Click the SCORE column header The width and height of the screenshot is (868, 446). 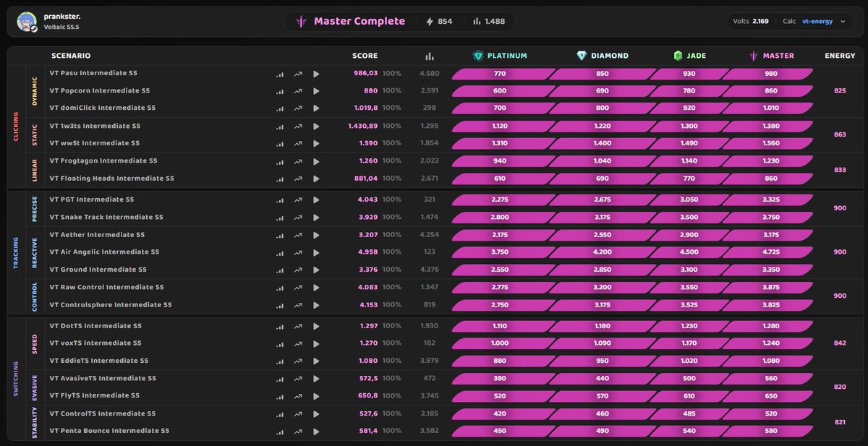(365, 56)
